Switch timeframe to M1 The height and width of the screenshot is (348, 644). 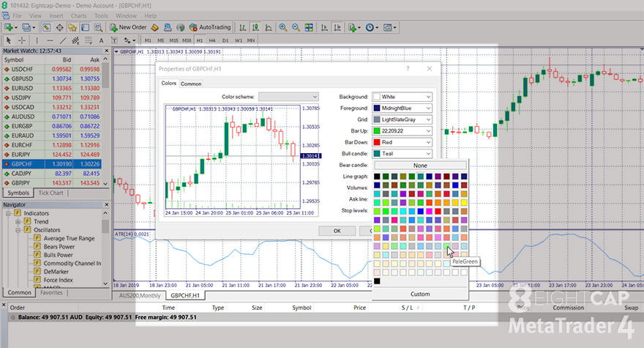pos(148,40)
